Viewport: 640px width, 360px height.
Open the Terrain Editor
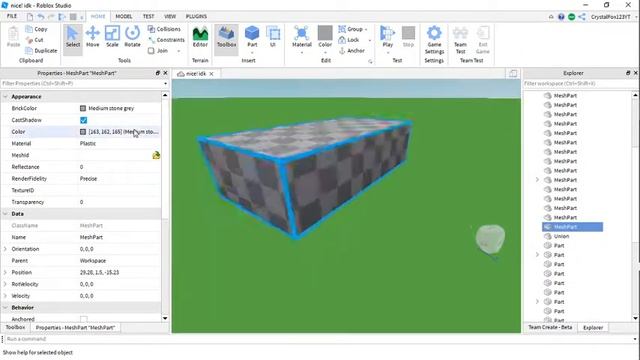click(x=200, y=37)
